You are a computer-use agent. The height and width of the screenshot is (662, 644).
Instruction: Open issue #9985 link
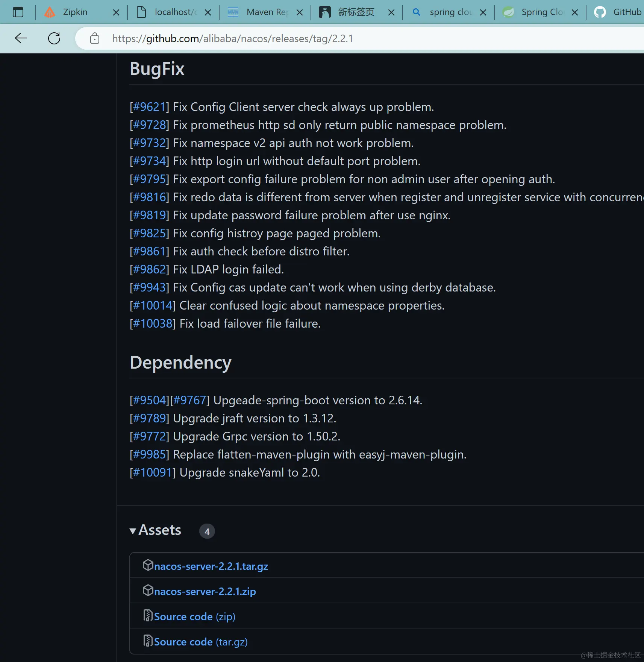149,454
